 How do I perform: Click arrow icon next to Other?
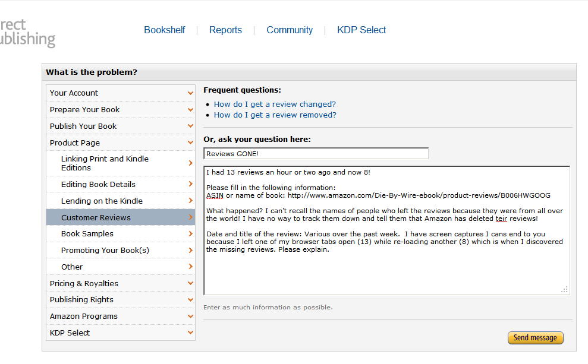click(x=190, y=267)
